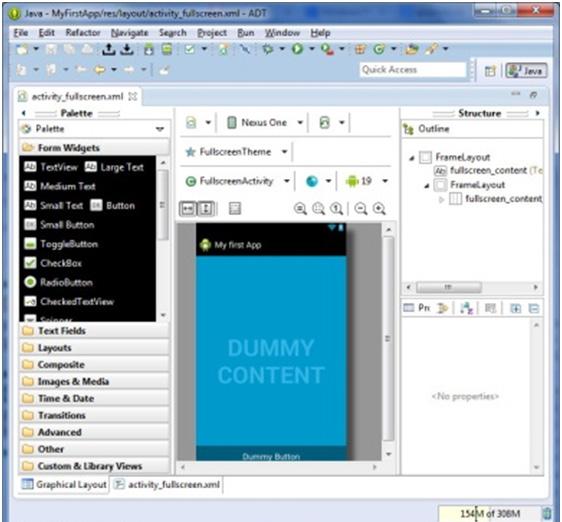Image resolution: width=562 pixels, height=522 pixels.
Task: Open the Nexus One device dropdown
Action: pos(265,123)
